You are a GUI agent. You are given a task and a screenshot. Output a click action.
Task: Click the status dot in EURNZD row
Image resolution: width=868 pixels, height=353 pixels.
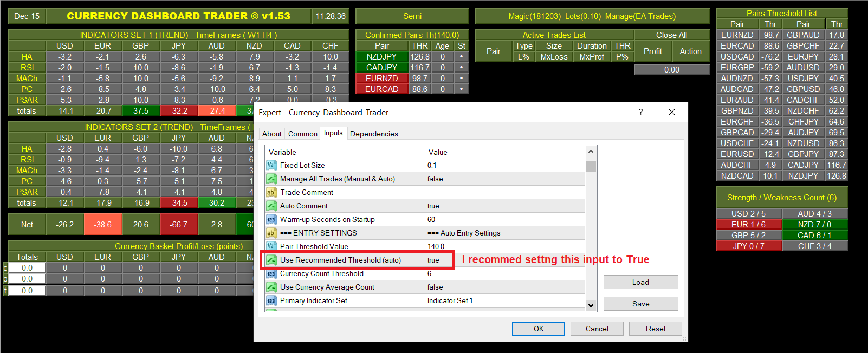click(x=461, y=78)
